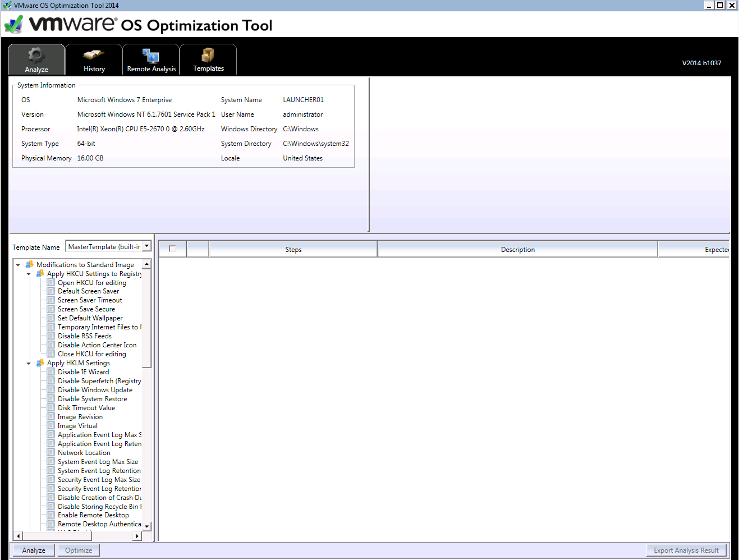Click the gears icon beside Apply HKLM Settings
Viewport: 739px width, 560px height.
39,362
